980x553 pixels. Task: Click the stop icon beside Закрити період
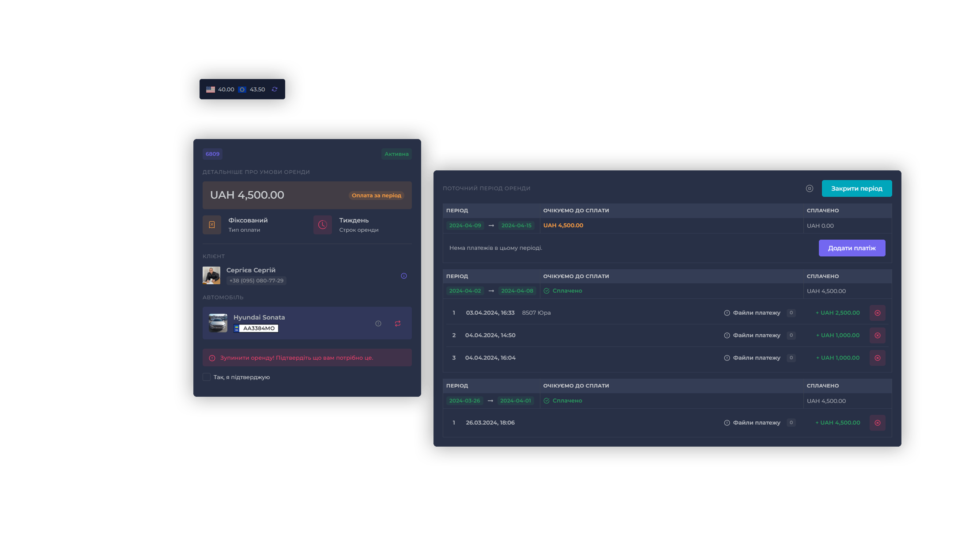pos(809,189)
